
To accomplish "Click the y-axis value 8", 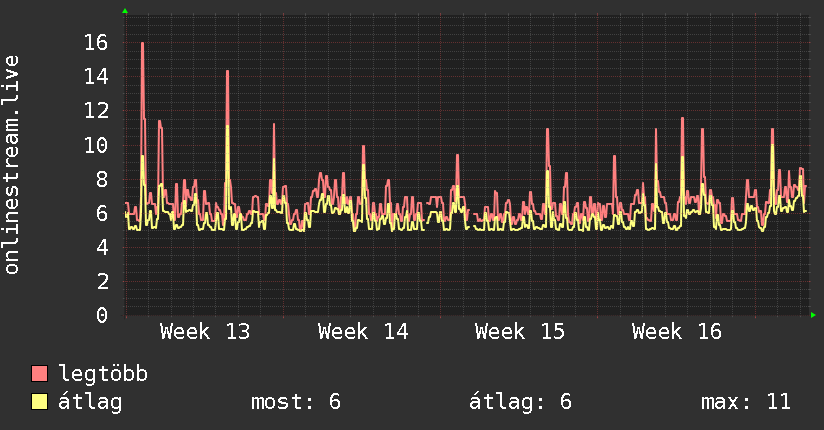I will tap(102, 179).
